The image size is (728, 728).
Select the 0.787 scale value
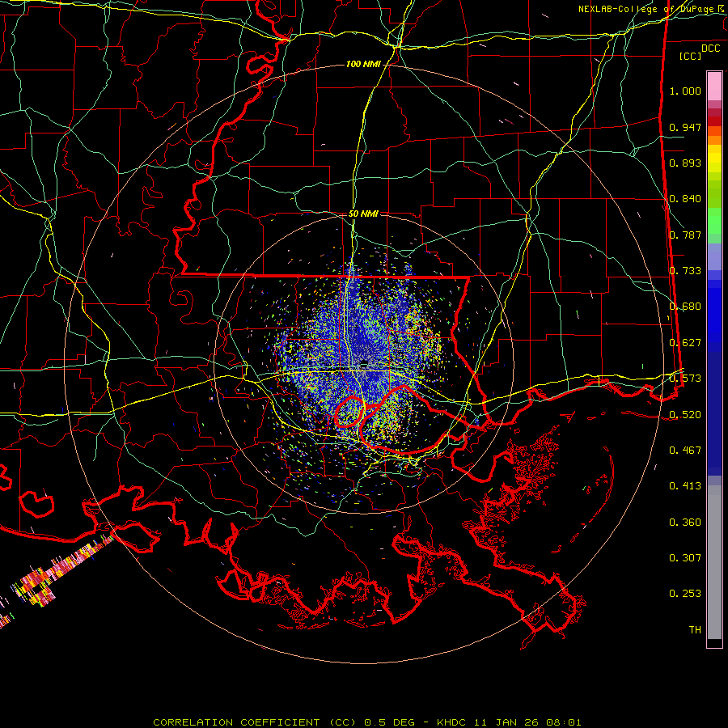pyautogui.click(x=685, y=235)
